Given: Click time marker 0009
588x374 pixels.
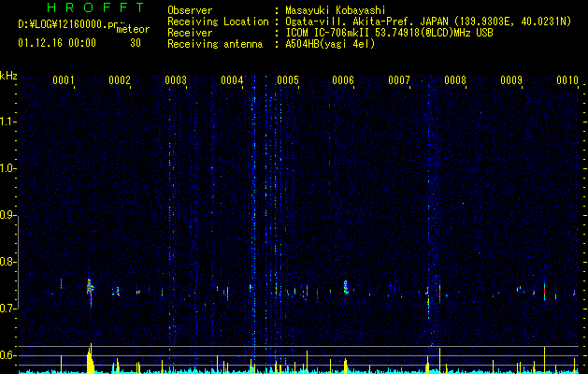Looking at the screenshot, I should coord(511,79).
